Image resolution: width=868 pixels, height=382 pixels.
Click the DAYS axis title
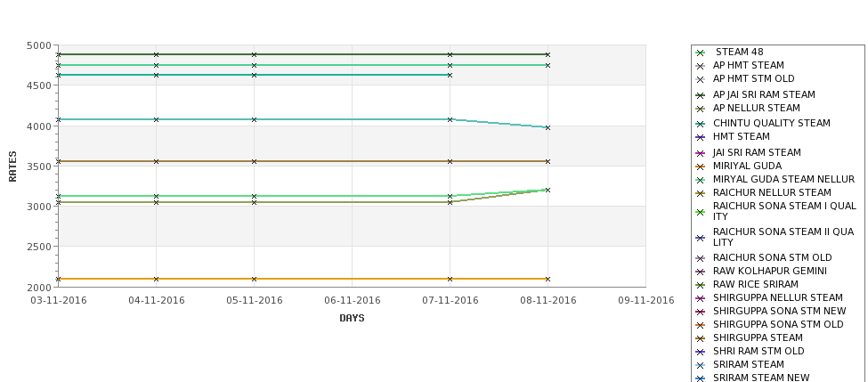(x=352, y=319)
